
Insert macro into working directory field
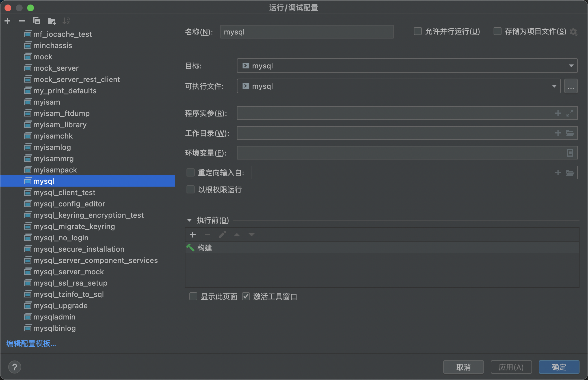[558, 133]
